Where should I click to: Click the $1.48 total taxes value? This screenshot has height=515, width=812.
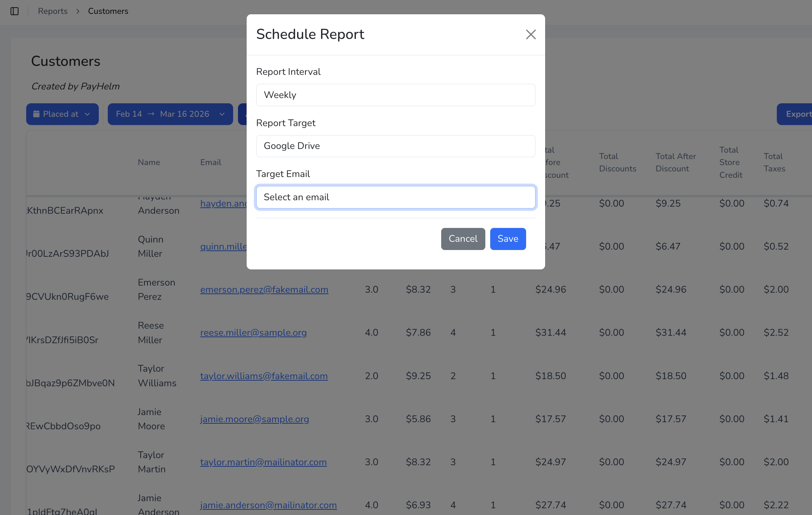click(776, 376)
